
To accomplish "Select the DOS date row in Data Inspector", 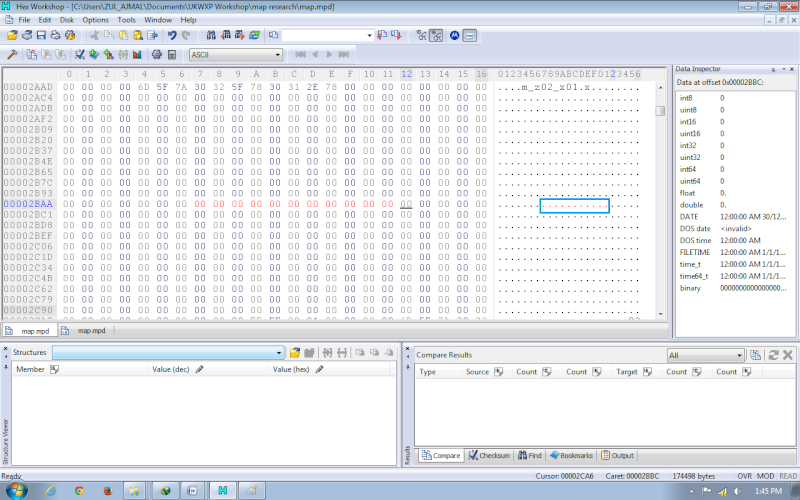I will pos(735,229).
